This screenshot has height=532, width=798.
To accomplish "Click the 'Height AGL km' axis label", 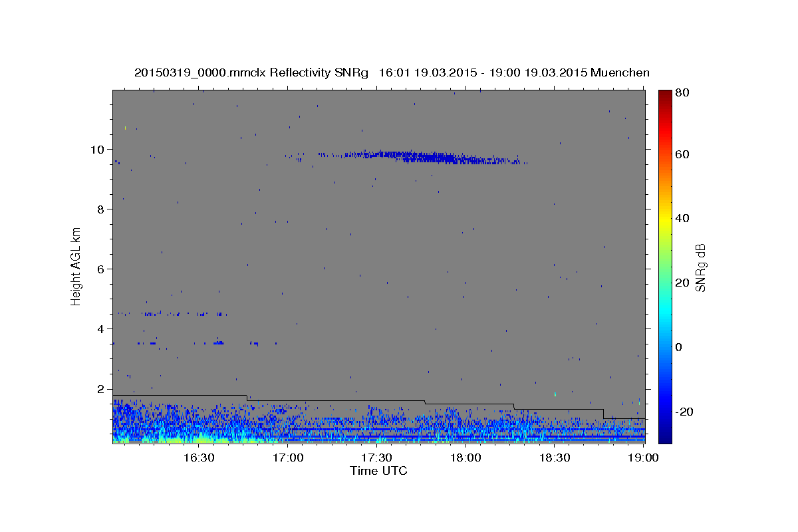I will click(x=76, y=267).
